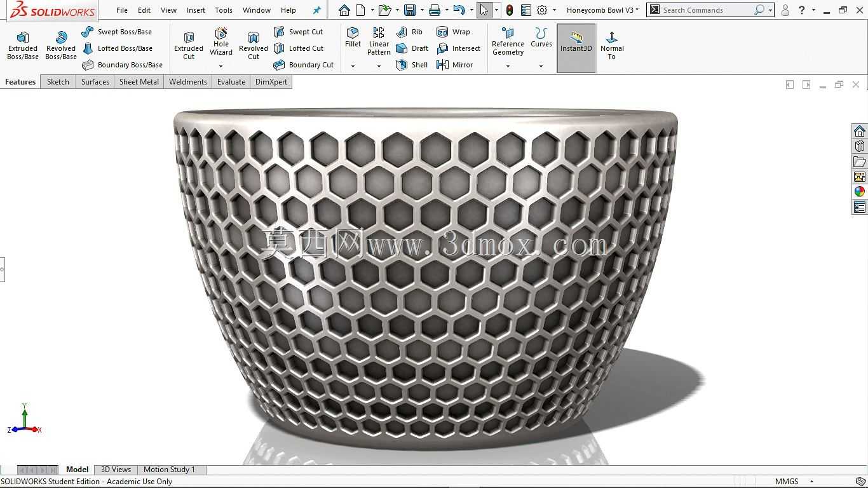The image size is (868, 488).
Task: Select the Wrap feature tool
Action: click(443, 32)
